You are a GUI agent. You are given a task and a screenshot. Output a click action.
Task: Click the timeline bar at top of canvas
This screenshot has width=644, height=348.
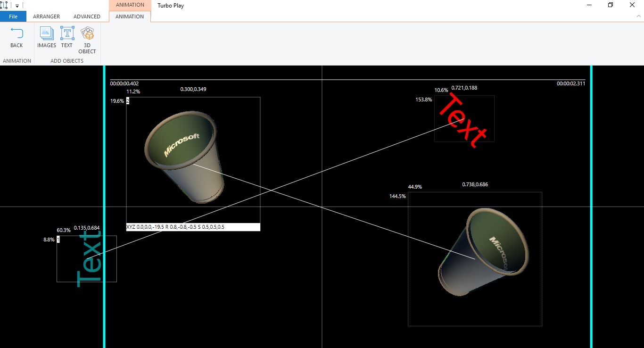347,80
